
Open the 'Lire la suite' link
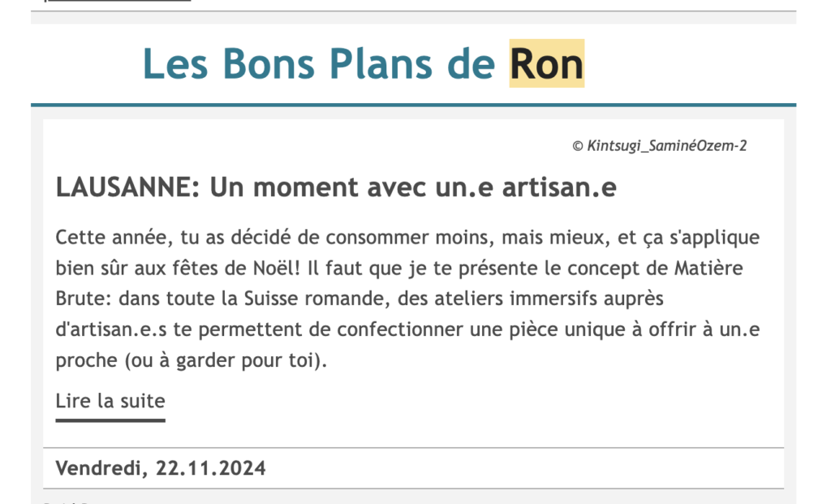point(110,401)
